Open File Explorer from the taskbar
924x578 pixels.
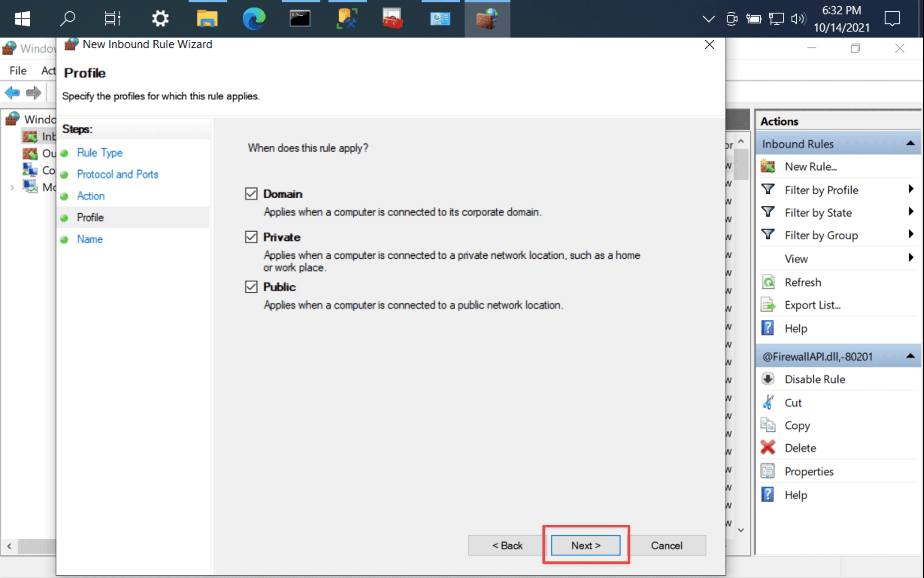click(x=207, y=19)
